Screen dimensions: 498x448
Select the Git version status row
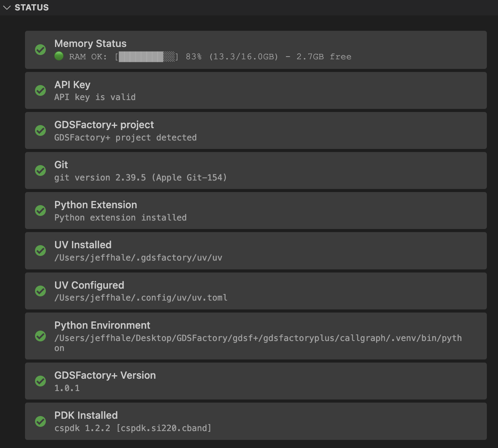256,171
